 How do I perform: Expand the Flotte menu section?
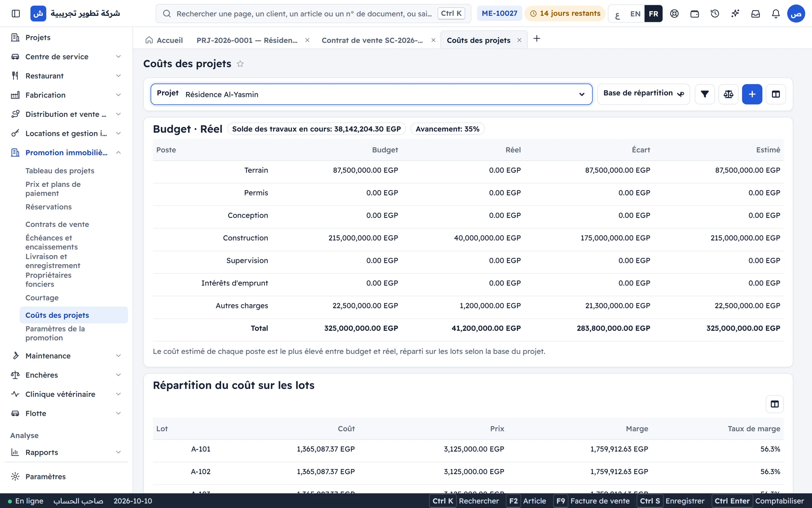tap(66, 414)
